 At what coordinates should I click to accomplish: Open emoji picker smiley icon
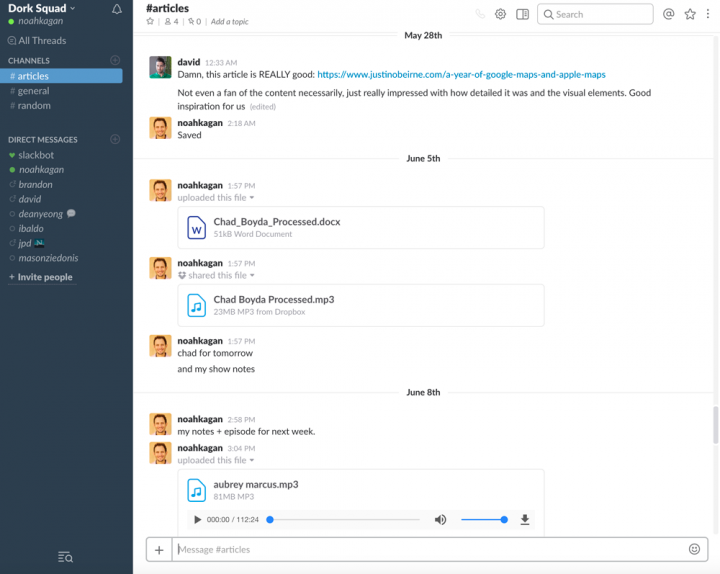(694, 549)
